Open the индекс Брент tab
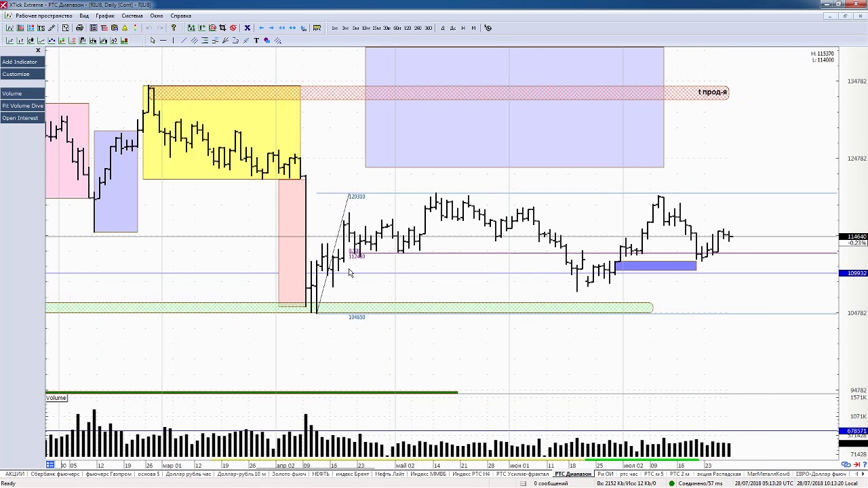The width and height of the screenshot is (868, 488). [x=352, y=474]
